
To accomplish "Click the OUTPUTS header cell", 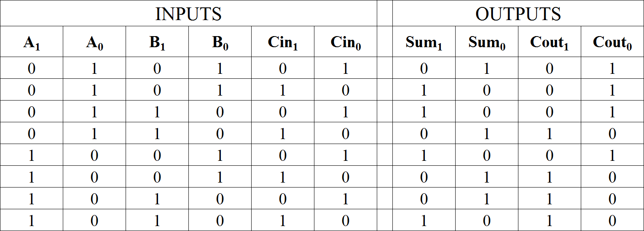I will 518,14.
